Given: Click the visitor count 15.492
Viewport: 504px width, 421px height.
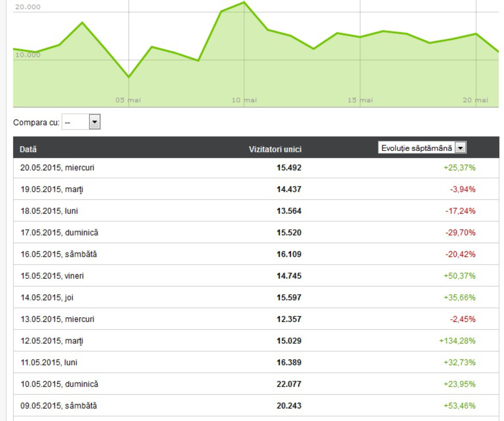Looking at the screenshot, I should point(289,168).
